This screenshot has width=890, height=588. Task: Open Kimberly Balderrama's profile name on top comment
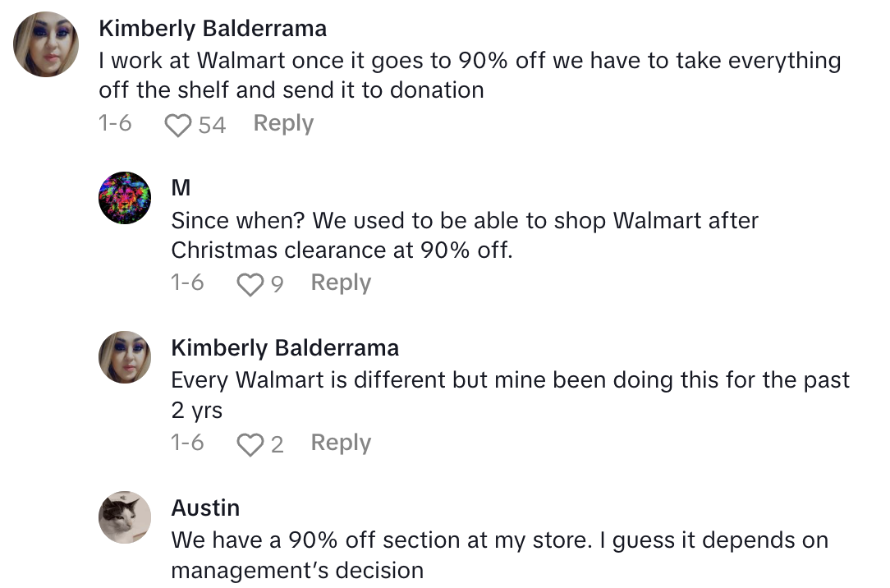[213, 29]
